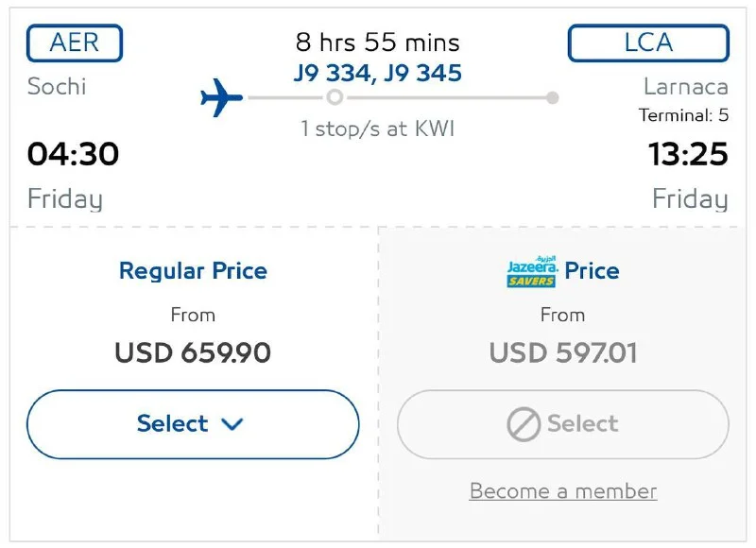
Task: Click the 13:25 arrival time
Action: 688,153
